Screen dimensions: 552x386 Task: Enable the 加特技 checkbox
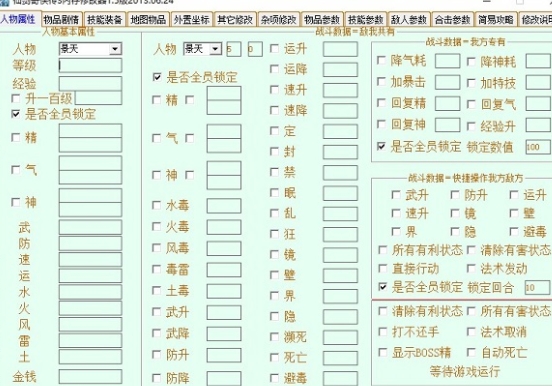click(471, 83)
